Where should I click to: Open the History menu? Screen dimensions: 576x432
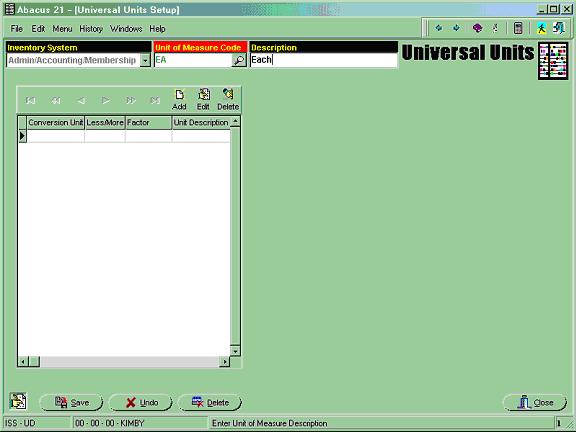[x=91, y=29]
